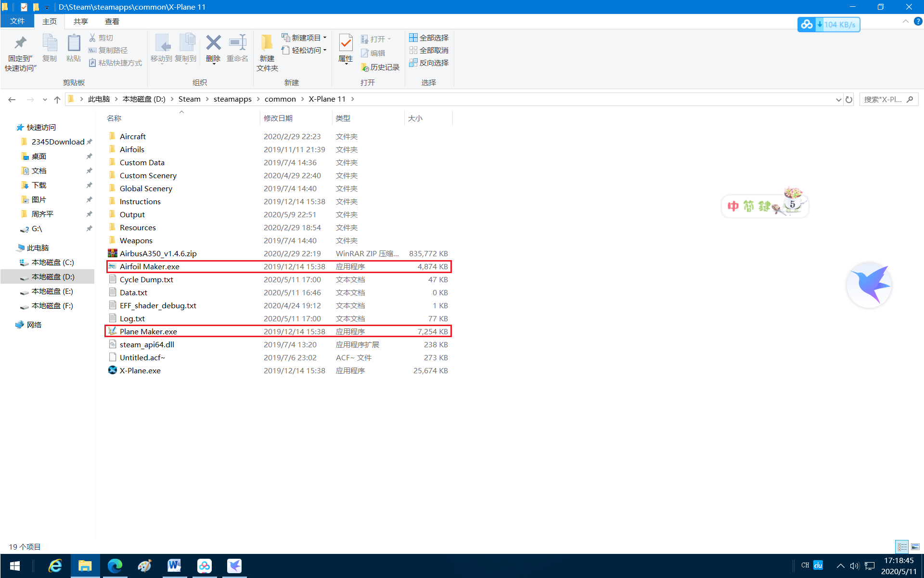Click the refresh button beside address bar
The height and width of the screenshot is (578, 924).
849,99
